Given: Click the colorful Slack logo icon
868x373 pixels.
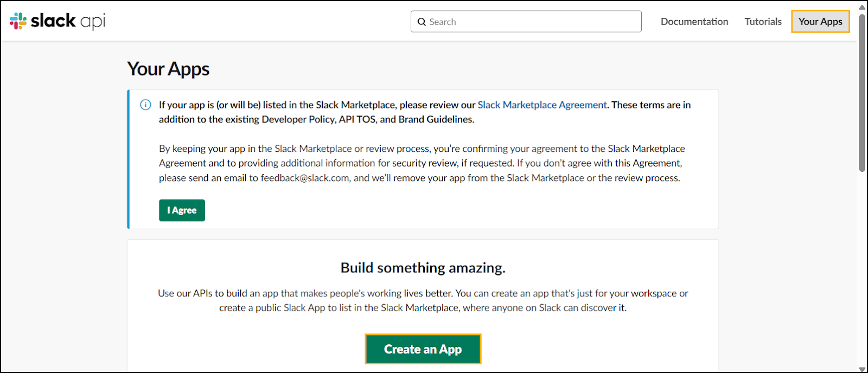Looking at the screenshot, I should pos(18,21).
